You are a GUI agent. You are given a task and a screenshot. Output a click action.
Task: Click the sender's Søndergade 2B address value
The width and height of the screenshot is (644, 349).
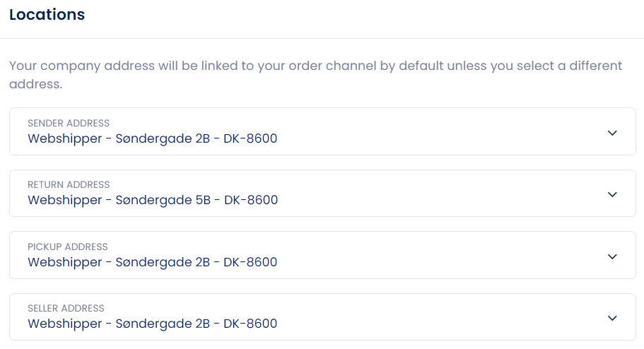click(152, 138)
